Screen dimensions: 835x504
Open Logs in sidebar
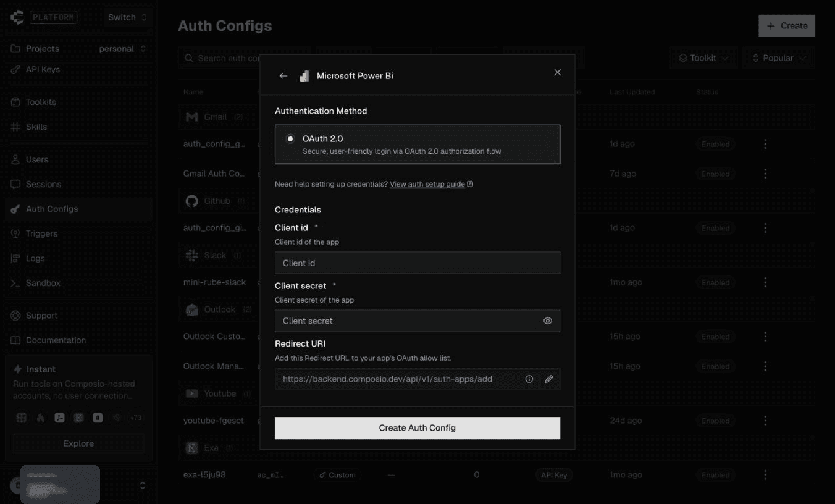(x=78, y=258)
